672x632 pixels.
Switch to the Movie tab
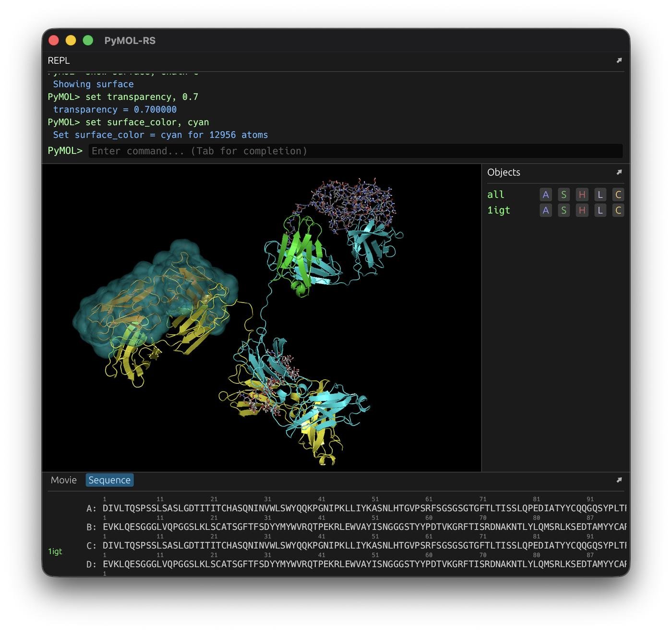pos(63,480)
